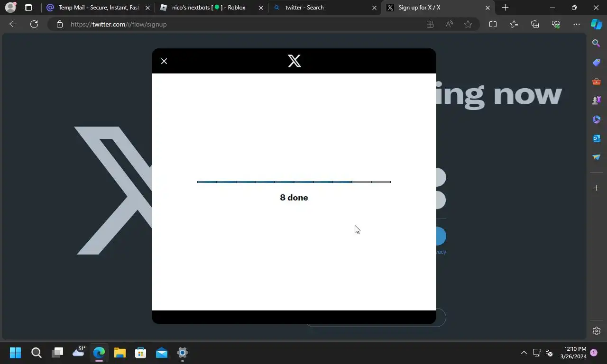View site information lock icon
The image size is (607, 364).
coord(59,24)
